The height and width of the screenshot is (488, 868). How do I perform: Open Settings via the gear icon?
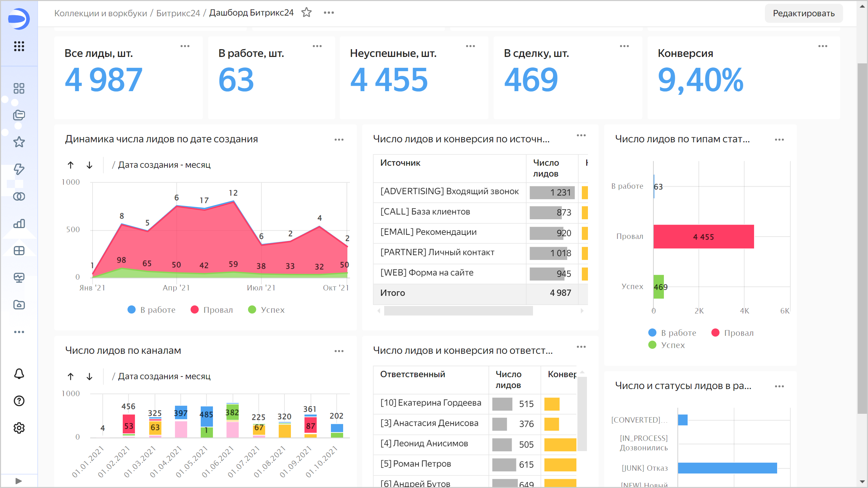[x=19, y=428]
